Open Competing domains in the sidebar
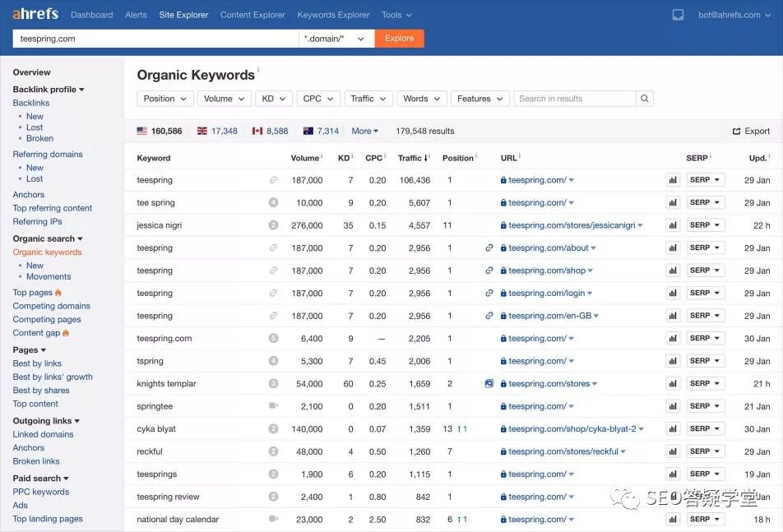The height and width of the screenshot is (532, 783). pyautogui.click(x=52, y=306)
